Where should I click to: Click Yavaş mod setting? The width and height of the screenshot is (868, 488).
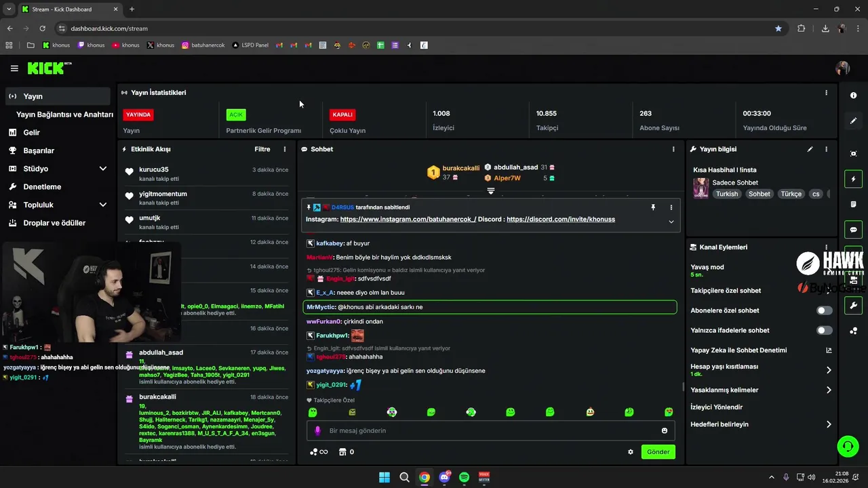tap(707, 270)
